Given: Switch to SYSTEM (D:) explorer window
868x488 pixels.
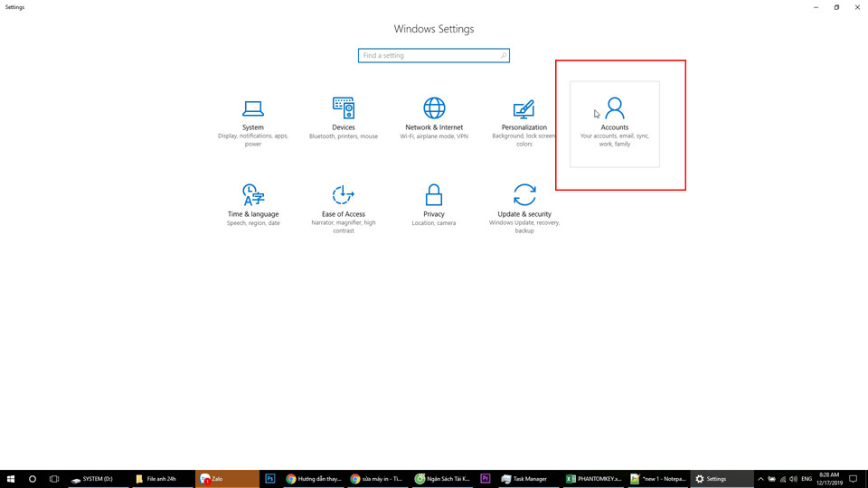Looking at the screenshot, I should tap(97, 479).
